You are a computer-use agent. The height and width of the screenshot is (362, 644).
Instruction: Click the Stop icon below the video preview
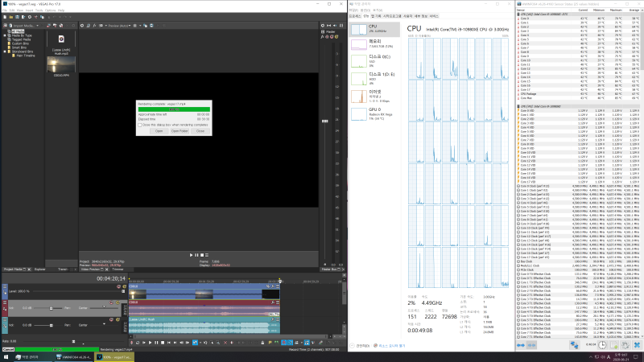pos(204,254)
